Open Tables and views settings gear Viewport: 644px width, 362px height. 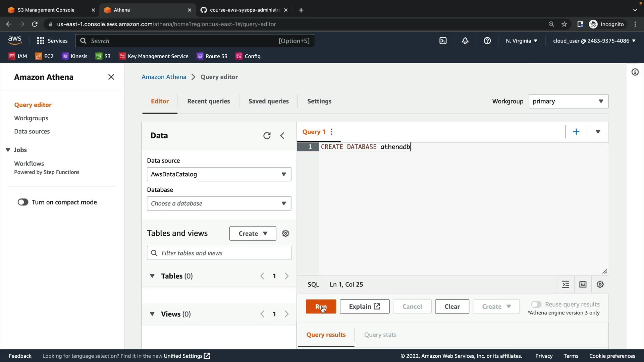click(x=285, y=233)
